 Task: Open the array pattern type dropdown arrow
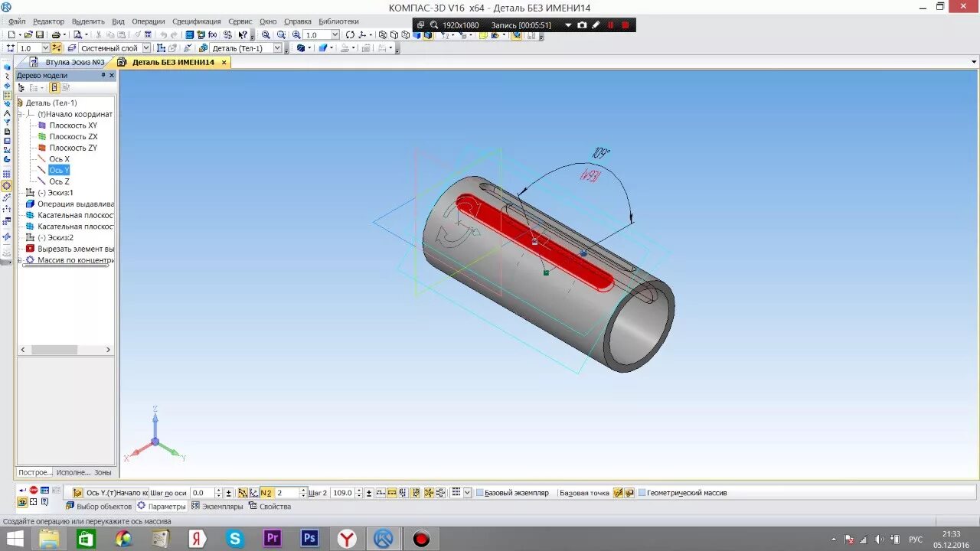point(467,493)
